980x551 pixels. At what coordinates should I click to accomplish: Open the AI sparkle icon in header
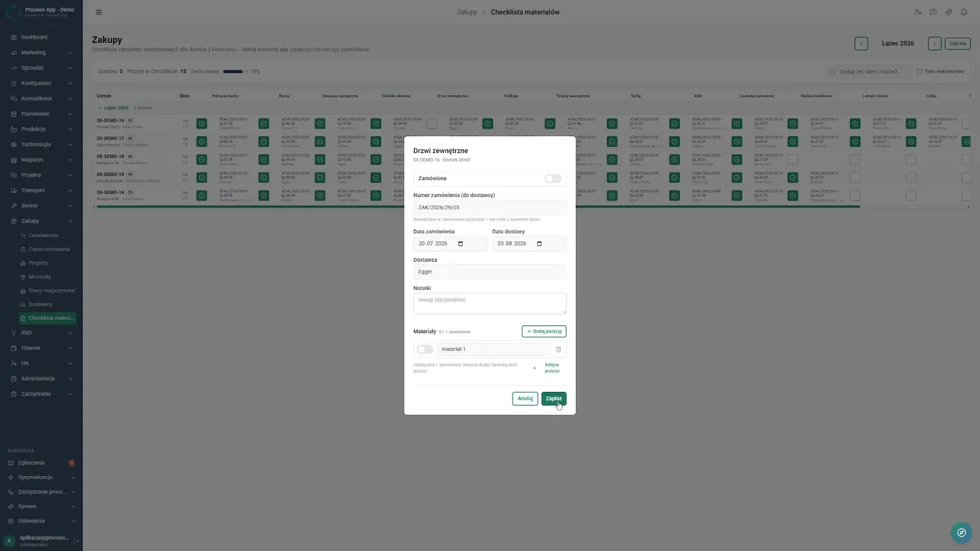point(949,12)
